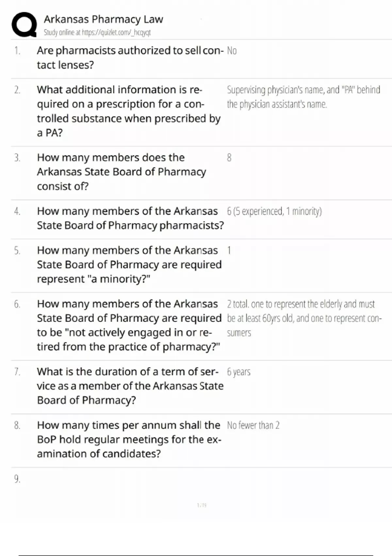Click the 1/19 page number indicator

pos(202,505)
